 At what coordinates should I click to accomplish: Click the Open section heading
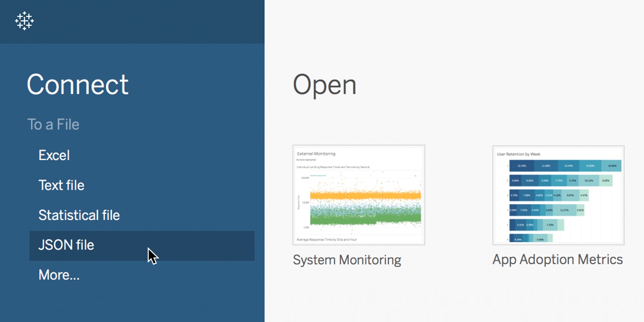click(x=324, y=85)
